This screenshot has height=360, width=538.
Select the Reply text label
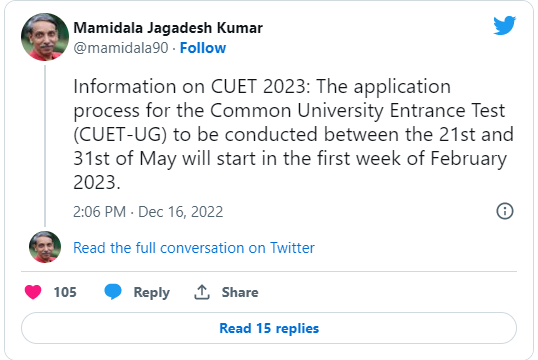click(x=152, y=292)
